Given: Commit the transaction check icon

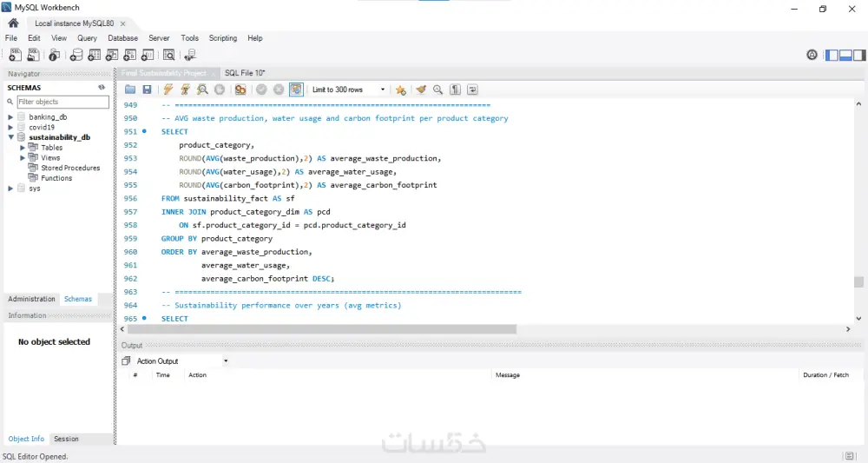Looking at the screenshot, I should (261, 89).
